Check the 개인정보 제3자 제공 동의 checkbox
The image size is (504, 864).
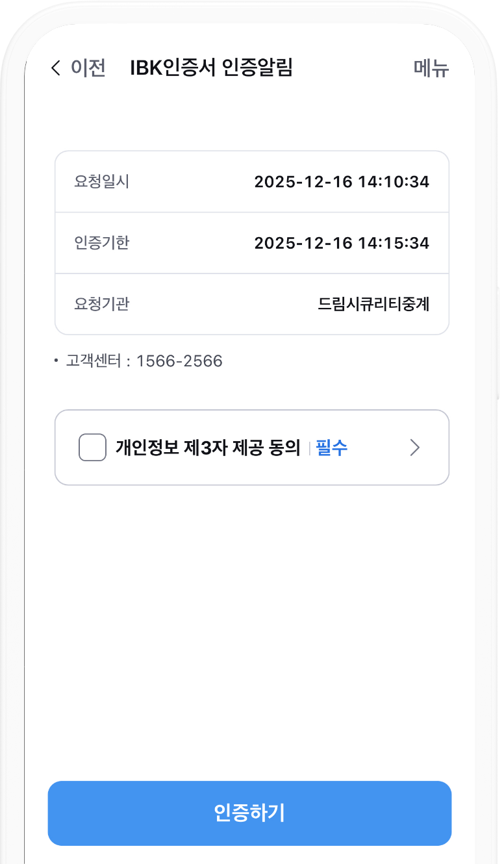click(92, 448)
